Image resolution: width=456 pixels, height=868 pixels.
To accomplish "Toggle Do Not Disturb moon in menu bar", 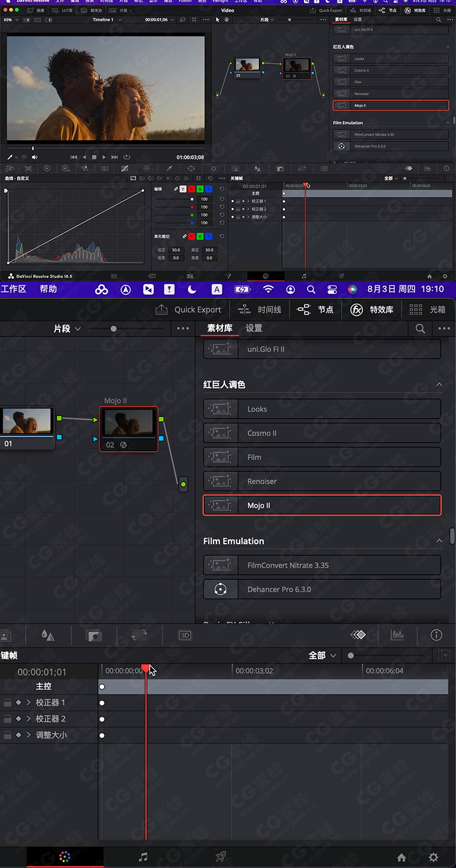I will point(192,289).
